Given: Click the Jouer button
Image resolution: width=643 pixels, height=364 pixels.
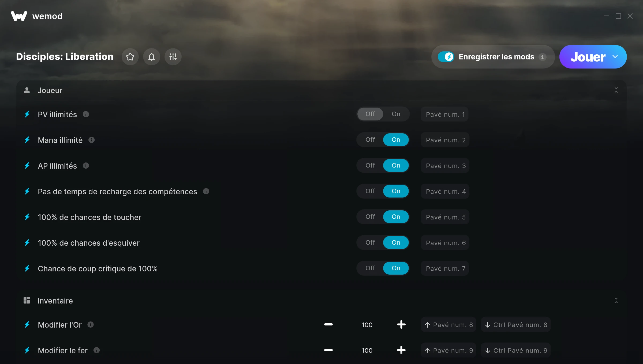Looking at the screenshot, I should click(588, 57).
